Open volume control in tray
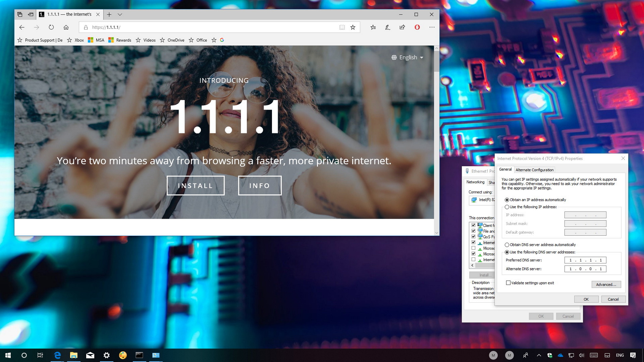 click(x=581, y=355)
